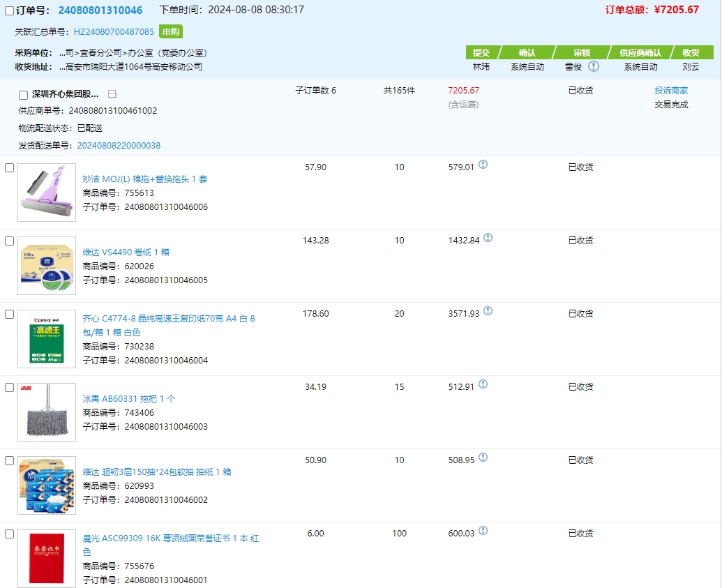Select the 冰禹 AB60331 拖把 item checkbox
Viewport: 722px width, 588px height.
click(9, 387)
